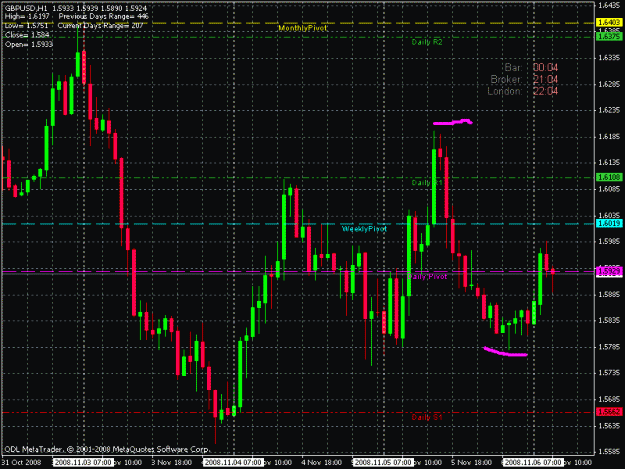Select the red 1.5662 price tag
The image size is (625, 469).
(609, 412)
